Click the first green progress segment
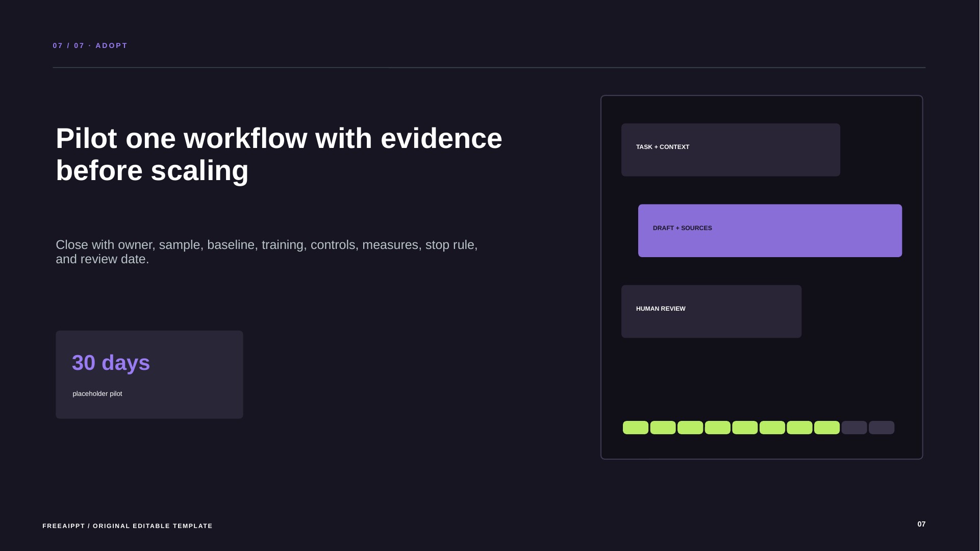Screen dimensions: 980x551 click(636, 428)
